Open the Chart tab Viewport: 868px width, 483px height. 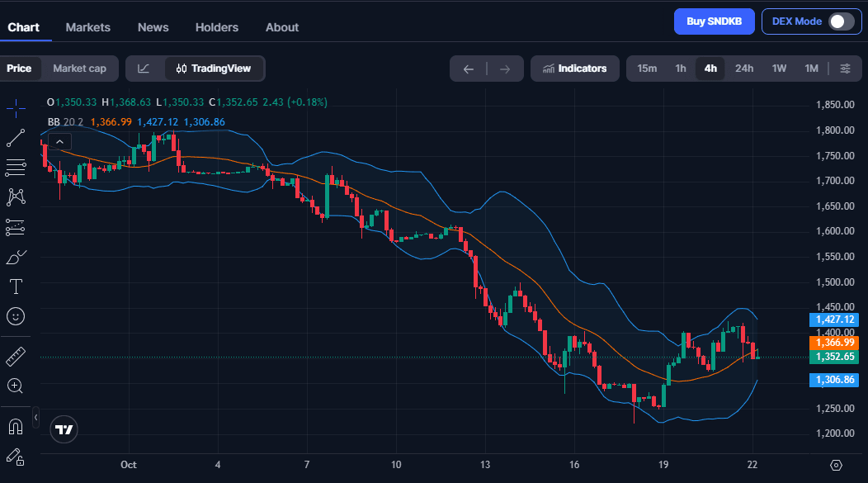point(23,27)
